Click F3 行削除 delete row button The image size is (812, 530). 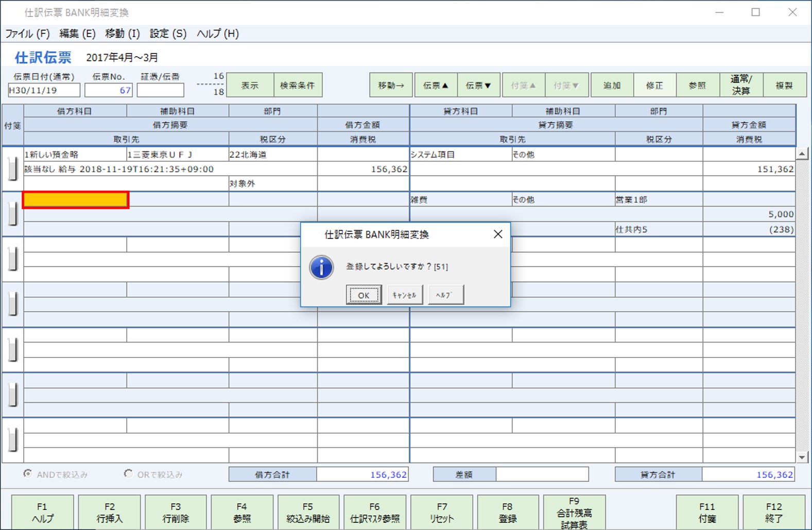click(x=176, y=512)
